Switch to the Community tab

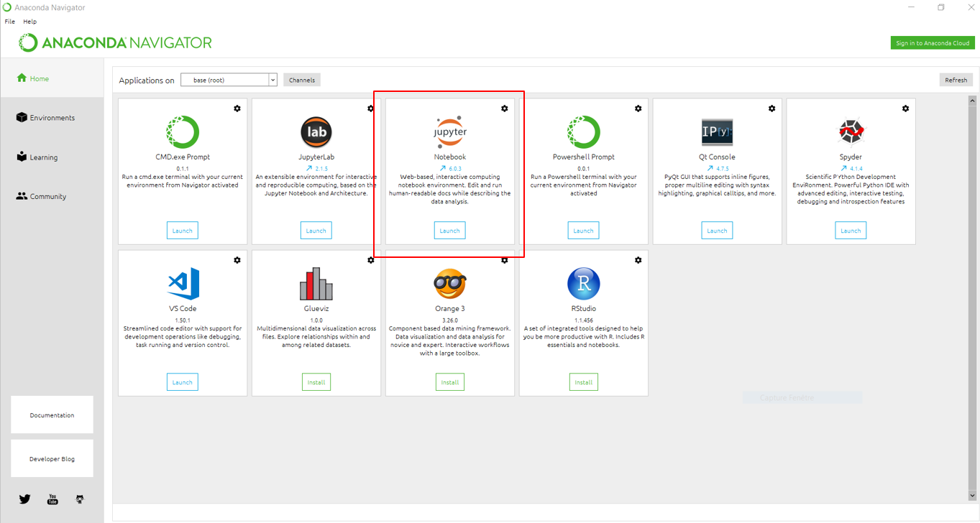(52, 196)
